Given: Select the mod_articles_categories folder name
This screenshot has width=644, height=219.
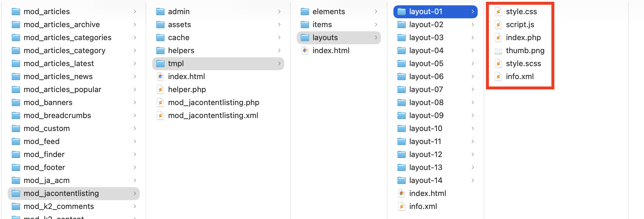Looking at the screenshot, I should pos(68,37).
